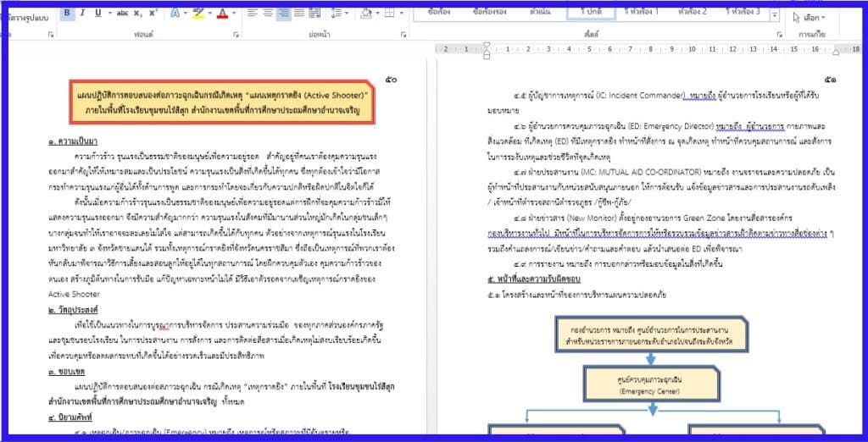The image size is (868, 442).
Task: Click the text effects icon
Action: (175, 14)
